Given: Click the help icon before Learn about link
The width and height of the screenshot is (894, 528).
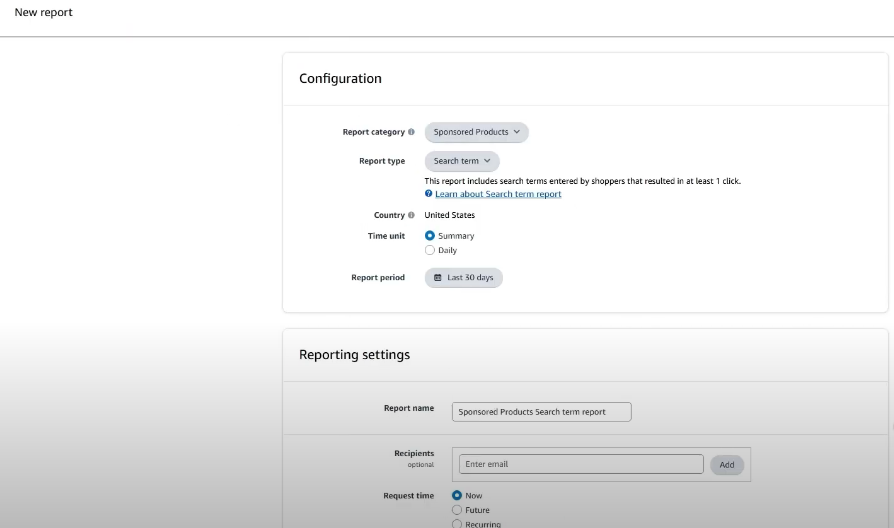Looking at the screenshot, I should click(x=429, y=194).
